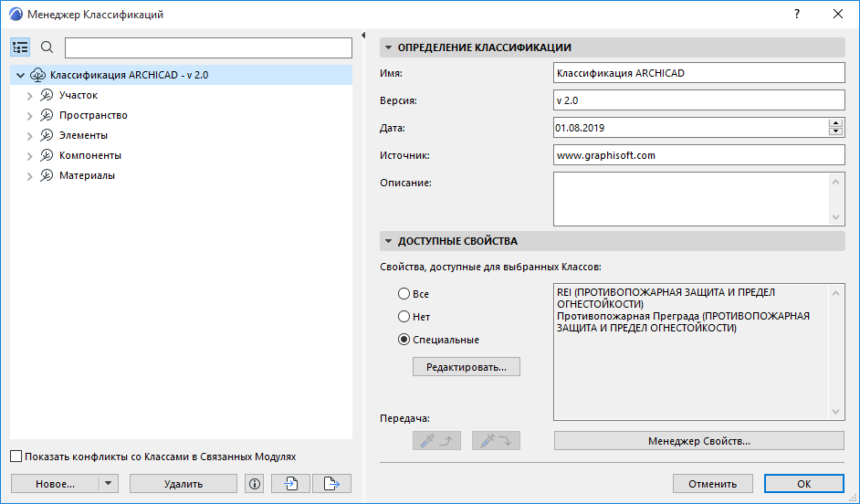Click the Источник input field
860x504 pixels.
pyautogui.click(x=698, y=155)
